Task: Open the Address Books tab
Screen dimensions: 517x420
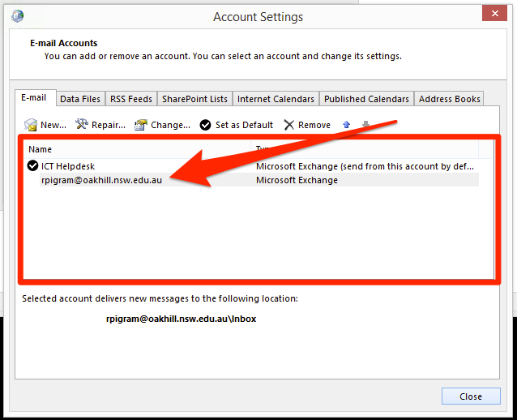Action: click(449, 99)
